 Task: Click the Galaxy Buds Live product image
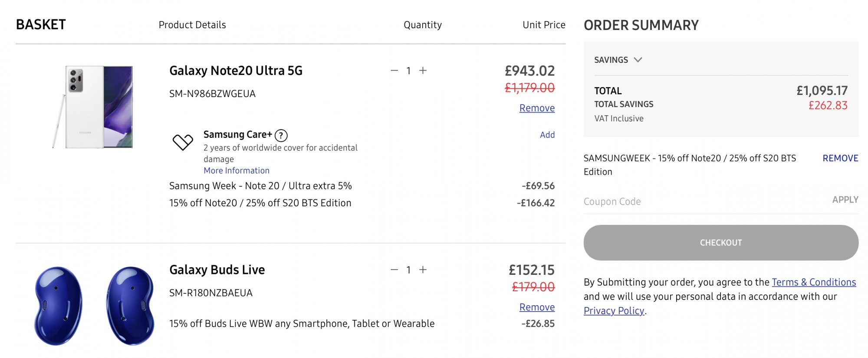pos(94,306)
